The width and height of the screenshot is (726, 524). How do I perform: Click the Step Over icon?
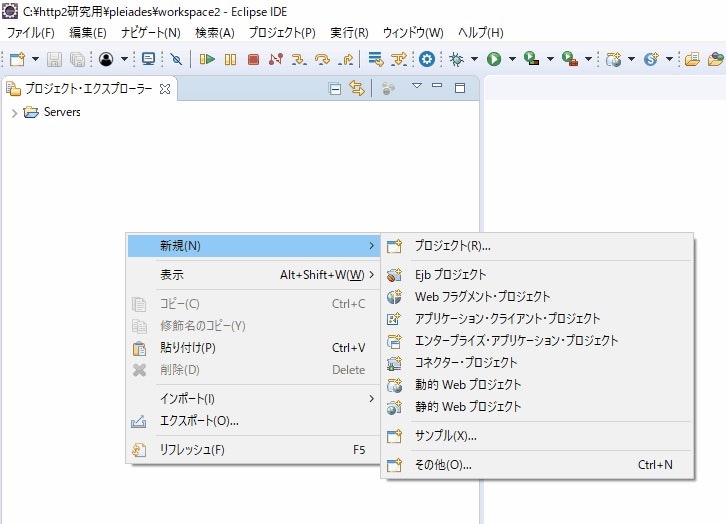pyautogui.click(x=322, y=59)
